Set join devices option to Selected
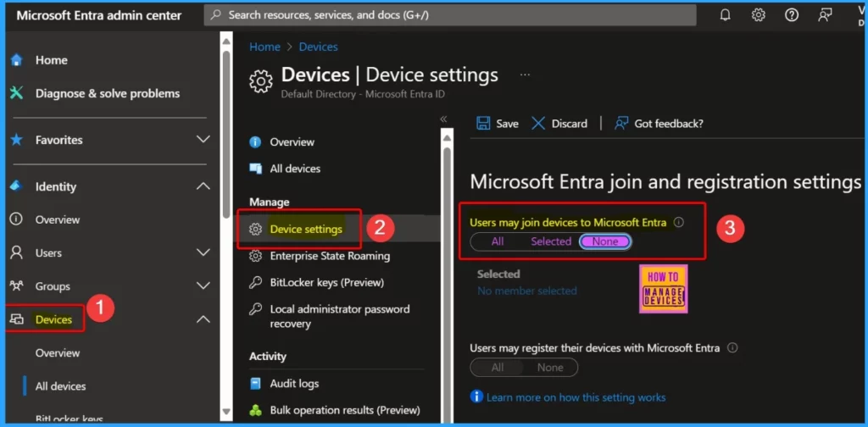 (551, 241)
